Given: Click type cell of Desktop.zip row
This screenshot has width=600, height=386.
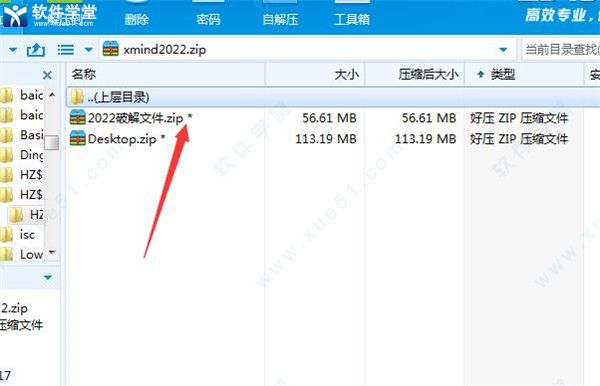Looking at the screenshot, I should pyautogui.click(x=518, y=138).
